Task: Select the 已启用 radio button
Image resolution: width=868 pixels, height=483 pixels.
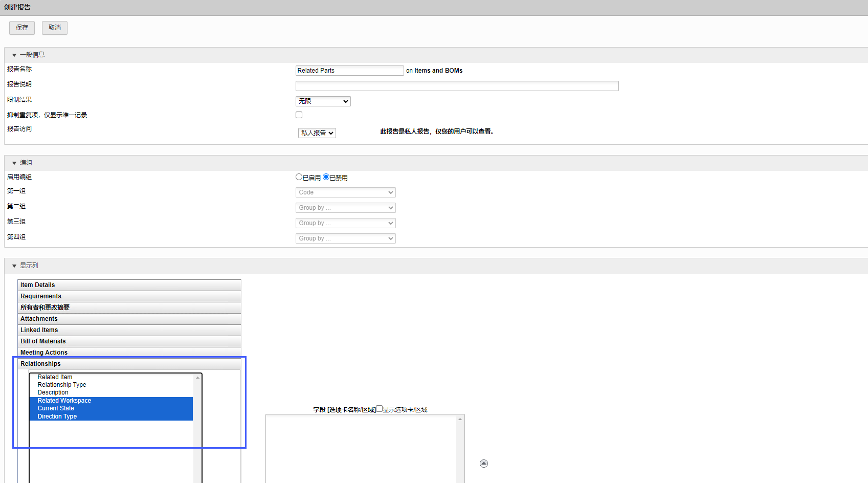Action: (x=299, y=177)
